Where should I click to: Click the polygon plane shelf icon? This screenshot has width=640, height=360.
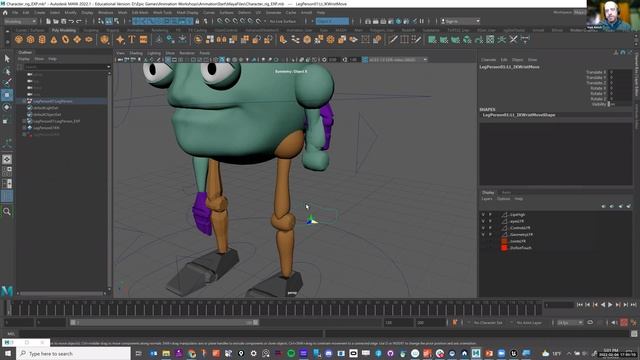pos(77,40)
